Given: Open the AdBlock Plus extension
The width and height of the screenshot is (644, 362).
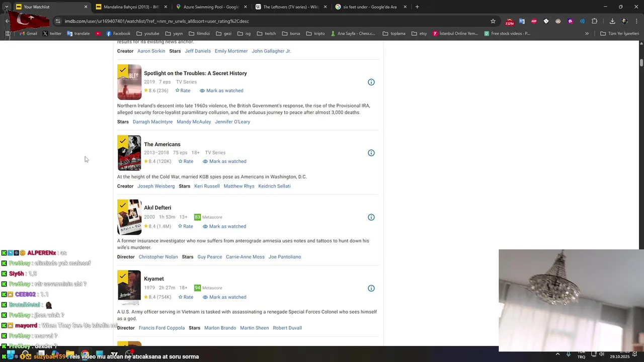Looking at the screenshot, I should 534,21.
